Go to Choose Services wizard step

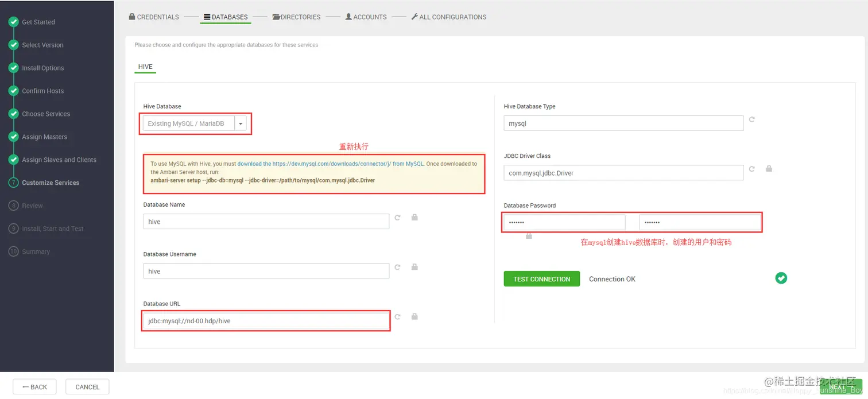[x=46, y=114]
